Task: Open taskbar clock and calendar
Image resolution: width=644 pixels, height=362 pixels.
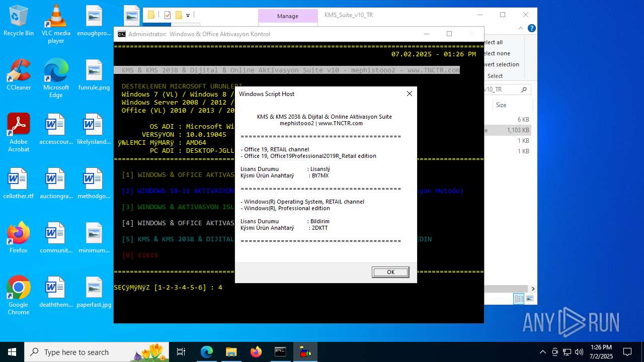Action: 601,352
